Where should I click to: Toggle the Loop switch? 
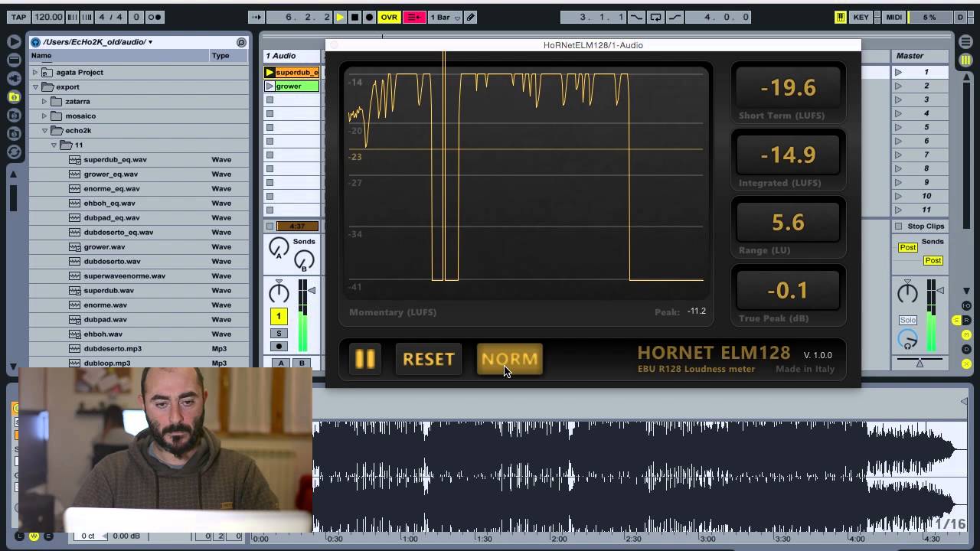click(655, 17)
